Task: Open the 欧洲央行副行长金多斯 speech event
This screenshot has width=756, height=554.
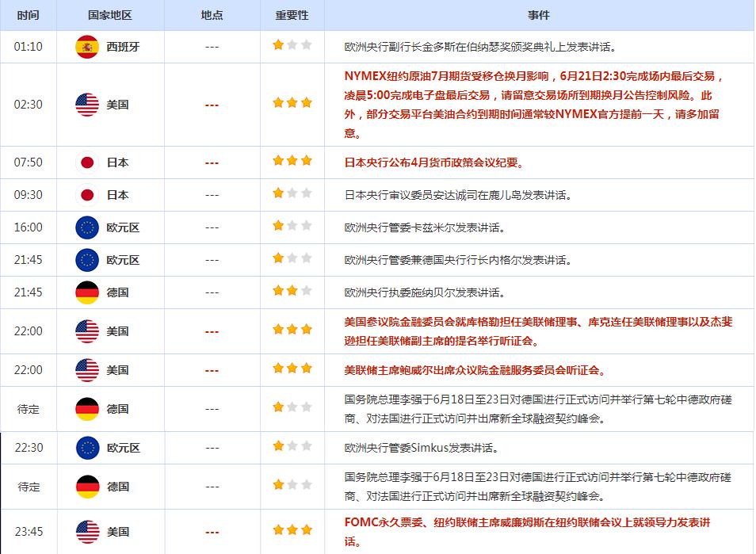Action: pyautogui.click(x=479, y=47)
